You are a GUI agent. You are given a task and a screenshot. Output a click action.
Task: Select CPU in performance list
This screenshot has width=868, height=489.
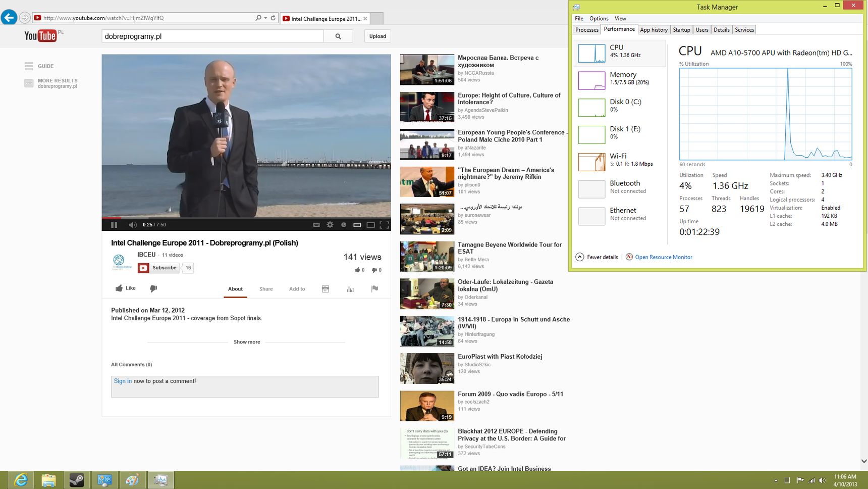pyautogui.click(x=620, y=53)
